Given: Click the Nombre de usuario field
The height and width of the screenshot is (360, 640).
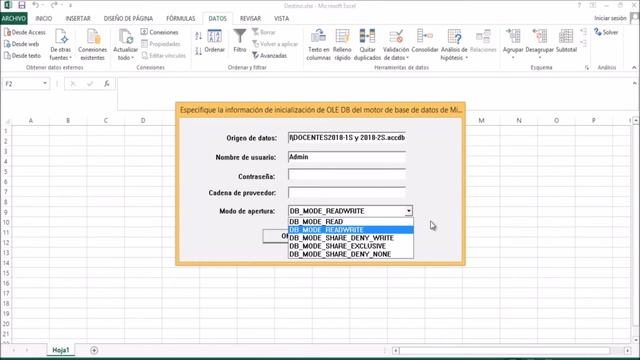Looking at the screenshot, I should click(x=347, y=157).
